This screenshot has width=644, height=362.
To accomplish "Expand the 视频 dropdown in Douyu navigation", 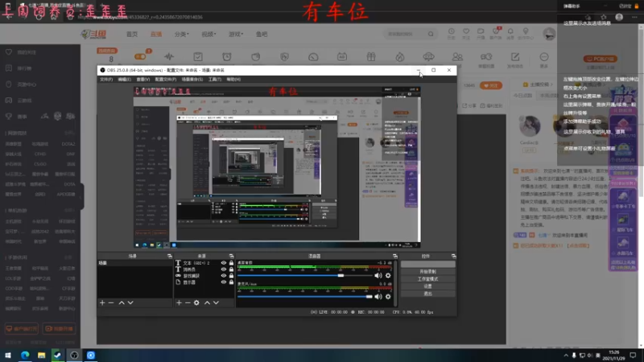I will pyautogui.click(x=208, y=34).
